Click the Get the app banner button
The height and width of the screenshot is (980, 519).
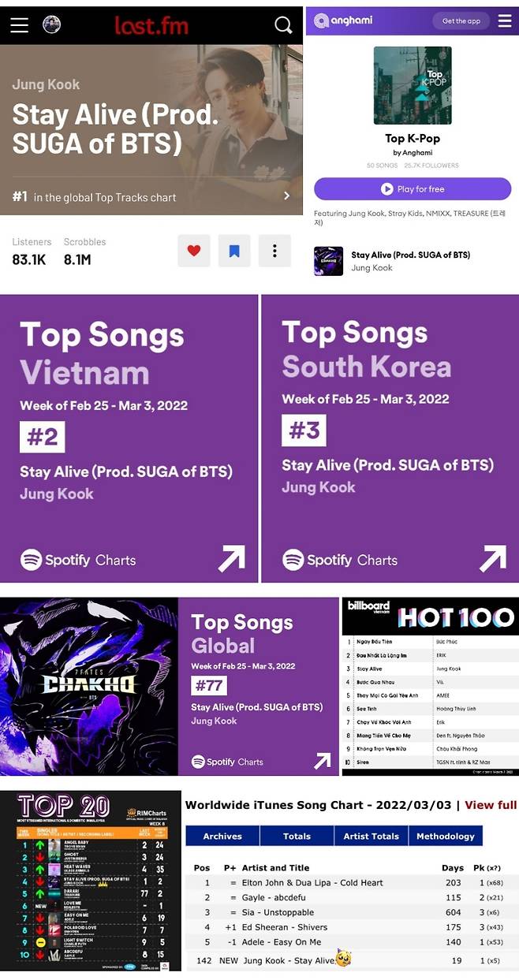coord(461,19)
